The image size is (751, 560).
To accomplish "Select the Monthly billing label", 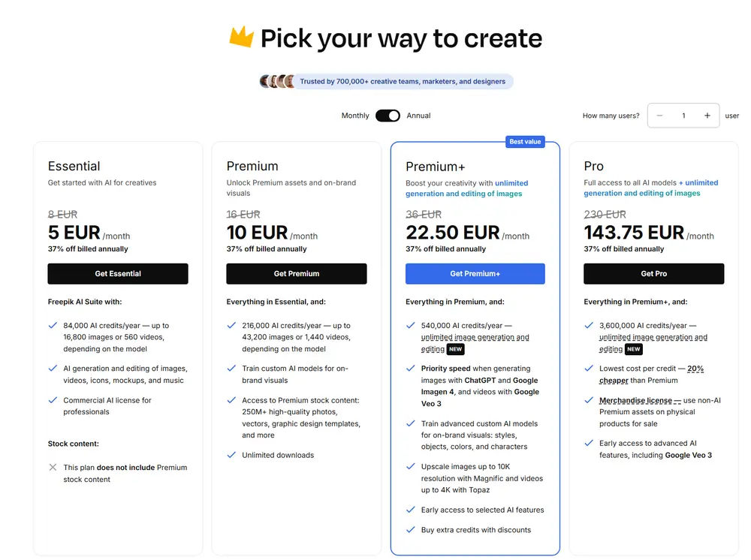I will [x=355, y=116].
